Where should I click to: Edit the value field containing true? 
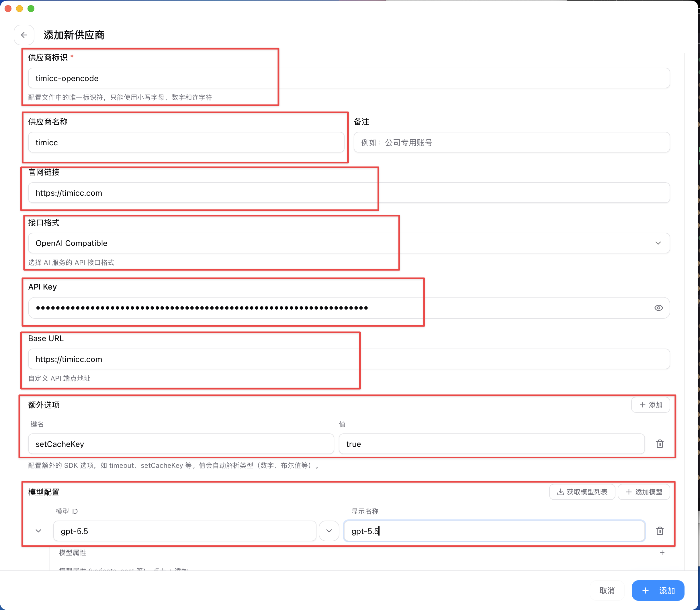tap(492, 444)
